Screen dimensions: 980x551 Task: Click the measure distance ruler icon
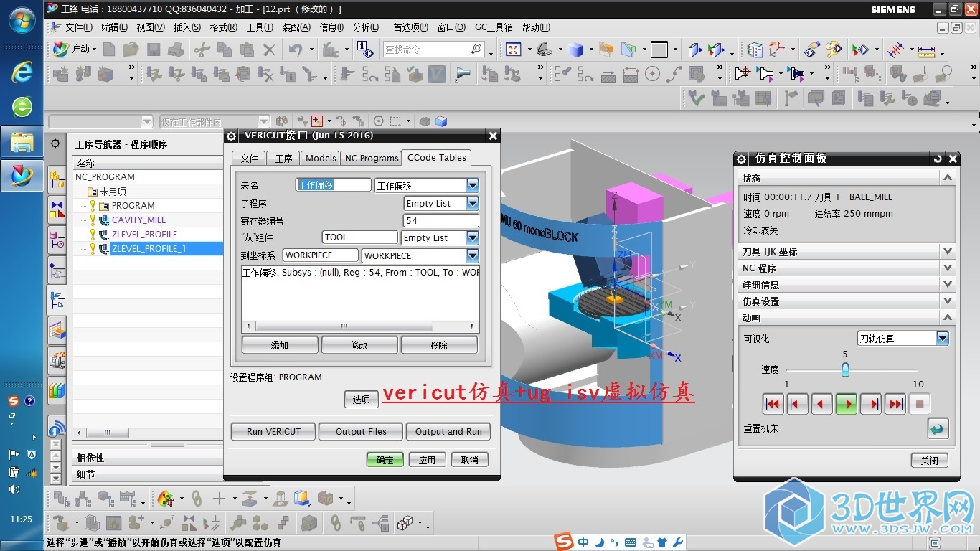[926, 50]
